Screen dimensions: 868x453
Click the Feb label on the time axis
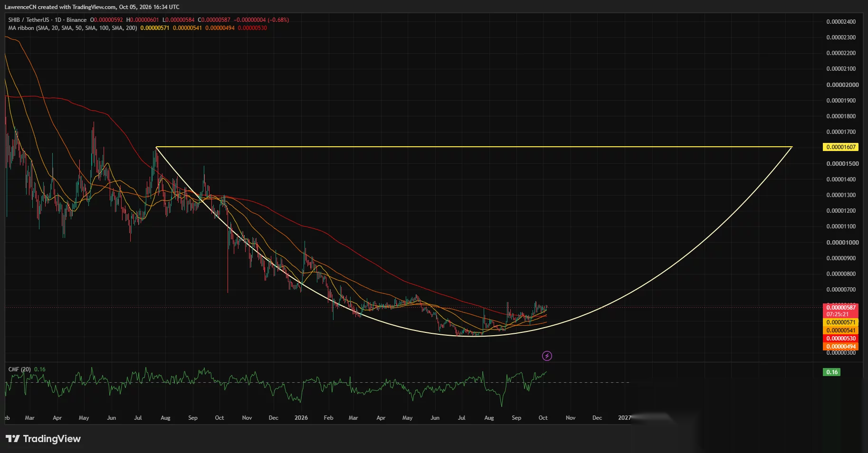point(328,418)
